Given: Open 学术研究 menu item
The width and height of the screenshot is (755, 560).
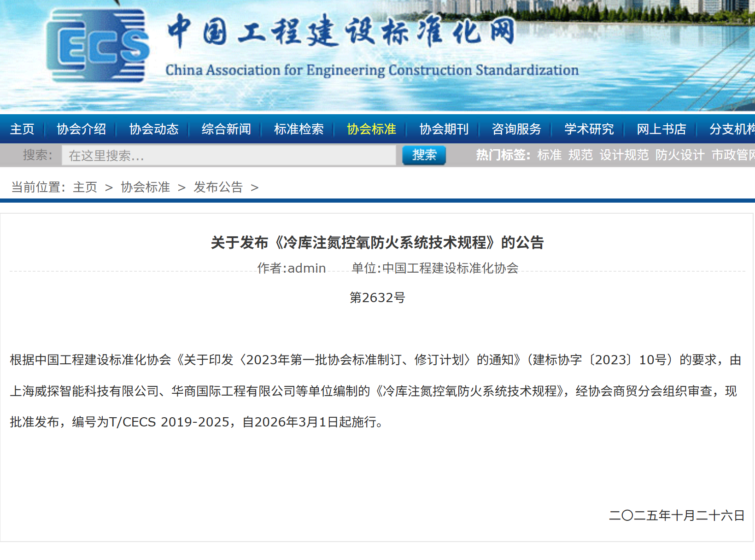Looking at the screenshot, I should pyautogui.click(x=589, y=129).
